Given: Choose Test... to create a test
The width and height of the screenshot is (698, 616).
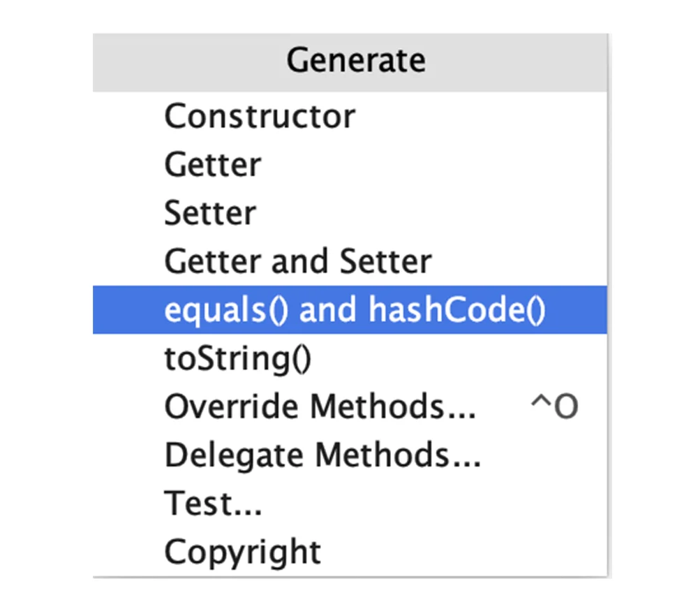Looking at the screenshot, I should [350, 503].
